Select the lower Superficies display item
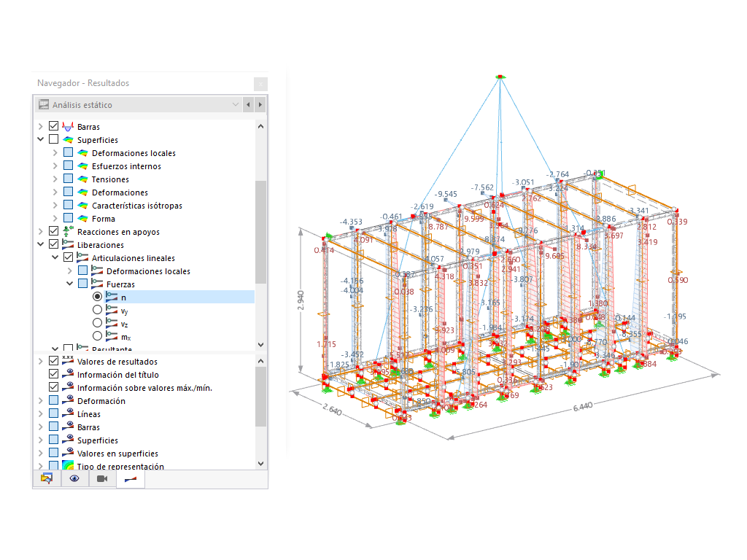Screen dimensions: 747x560 [98, 440]
